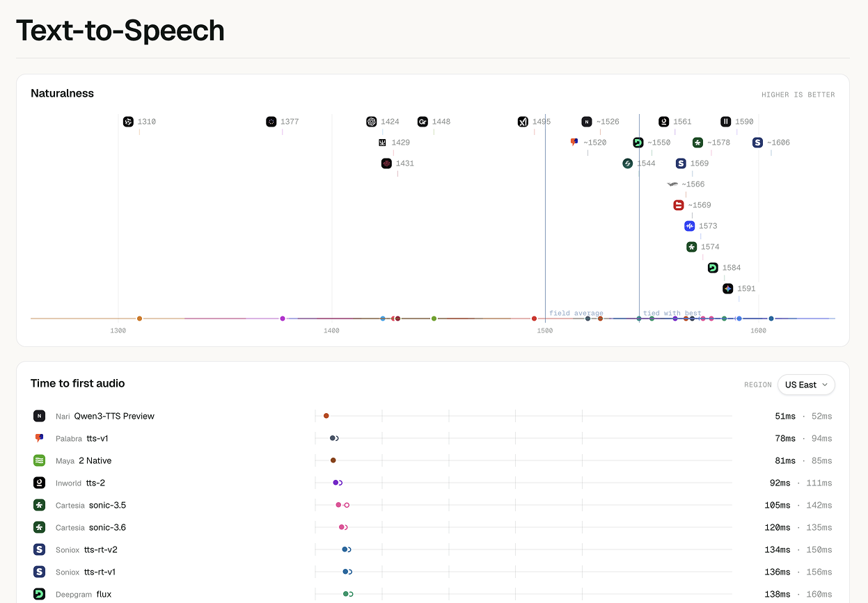The width and height of the screenshot is (868, 603).
Task: Select the Nari N icon at ~1526
Action: (587, 122)
